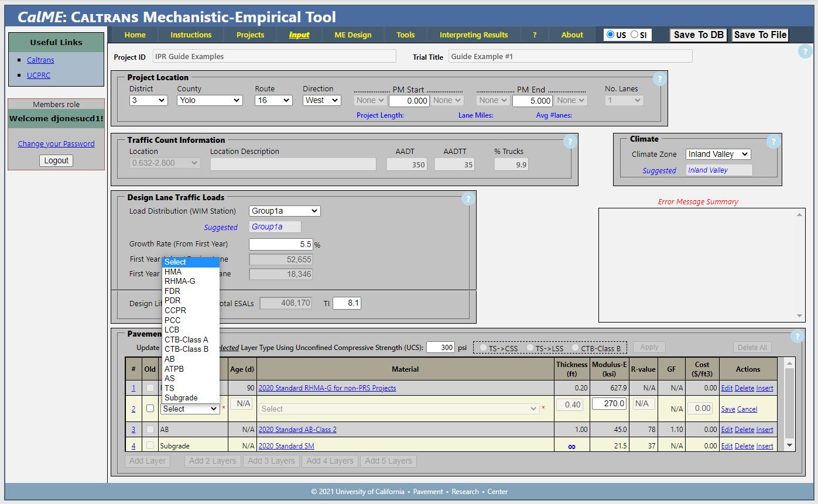Log out using the Logout button
The width and height of the screenshot is (818, 504).
tap(56, 160)
